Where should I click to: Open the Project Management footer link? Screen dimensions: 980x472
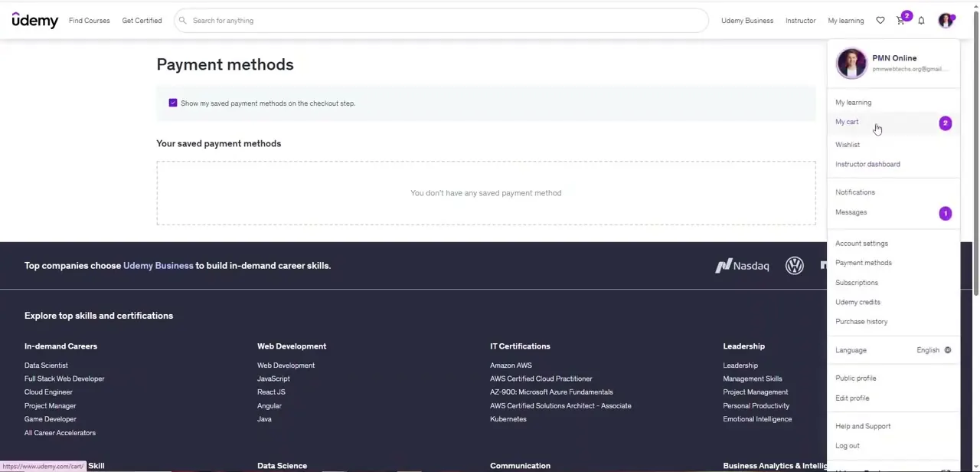pyautogui.click(x=756, y=392)
